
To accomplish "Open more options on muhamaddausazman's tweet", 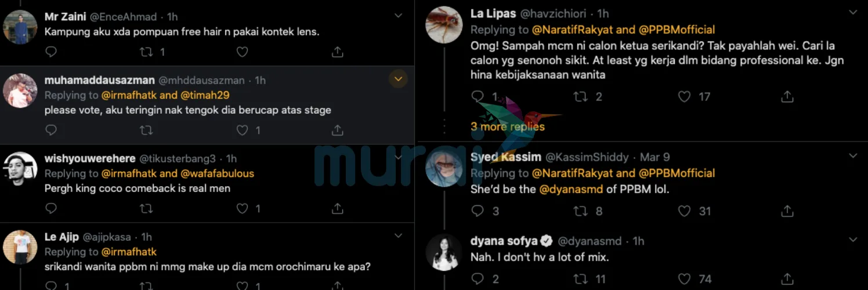I will [x=398, y=79].
